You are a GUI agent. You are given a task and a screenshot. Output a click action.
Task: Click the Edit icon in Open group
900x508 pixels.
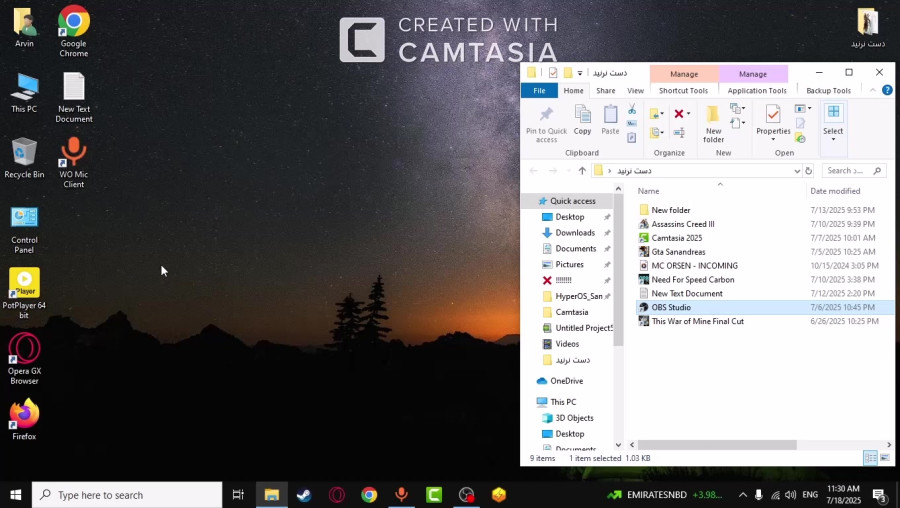click(800, 123)
